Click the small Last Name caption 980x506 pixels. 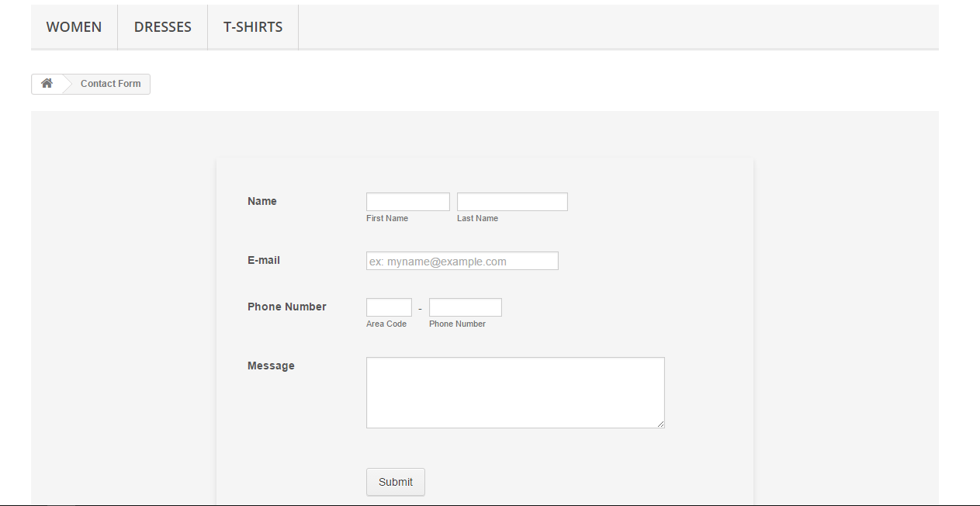[477, 219]
